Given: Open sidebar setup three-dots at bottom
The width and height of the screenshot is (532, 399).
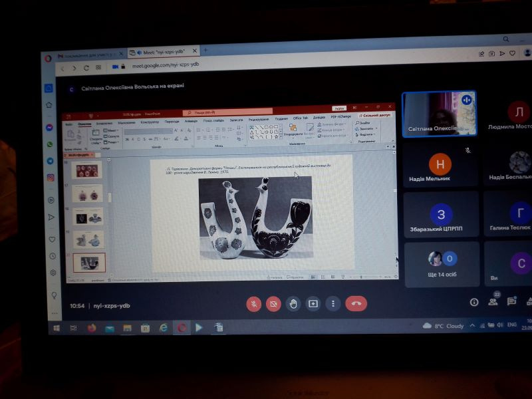Looking at the screenshot, I should tap(55, 313).
